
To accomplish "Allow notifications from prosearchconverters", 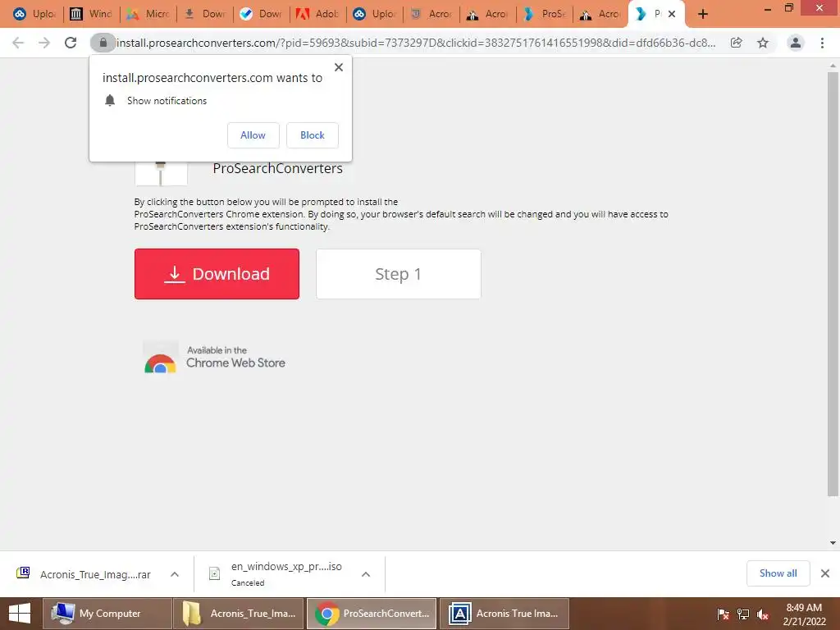I will (x=253, y=135).
